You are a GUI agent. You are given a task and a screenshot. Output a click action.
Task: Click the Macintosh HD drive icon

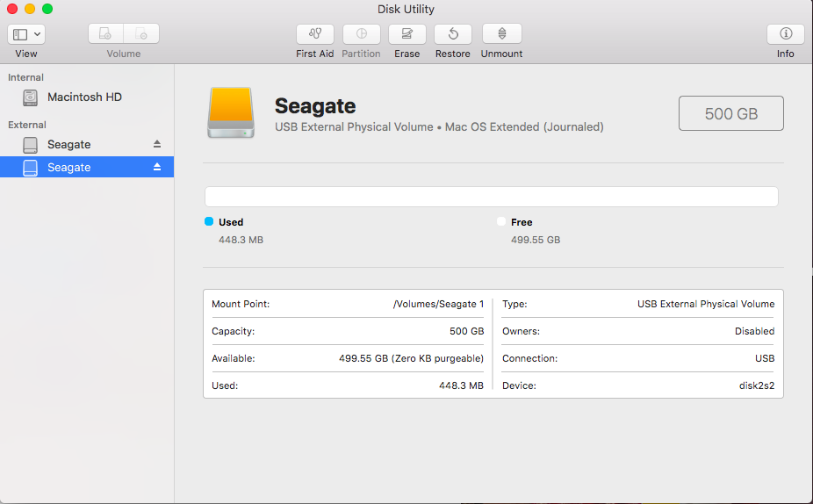click(x=30, y=97)
